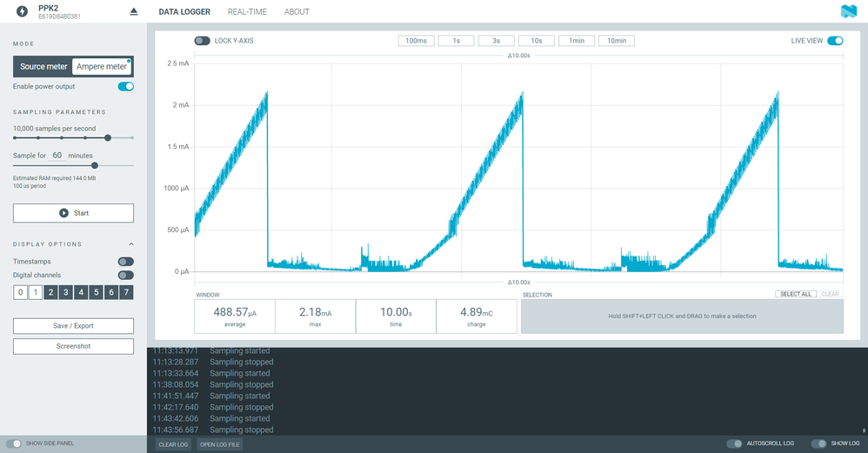This screenshot has width=868, height=453.
Task: Disable the power output switch
Action: point(125,86)
